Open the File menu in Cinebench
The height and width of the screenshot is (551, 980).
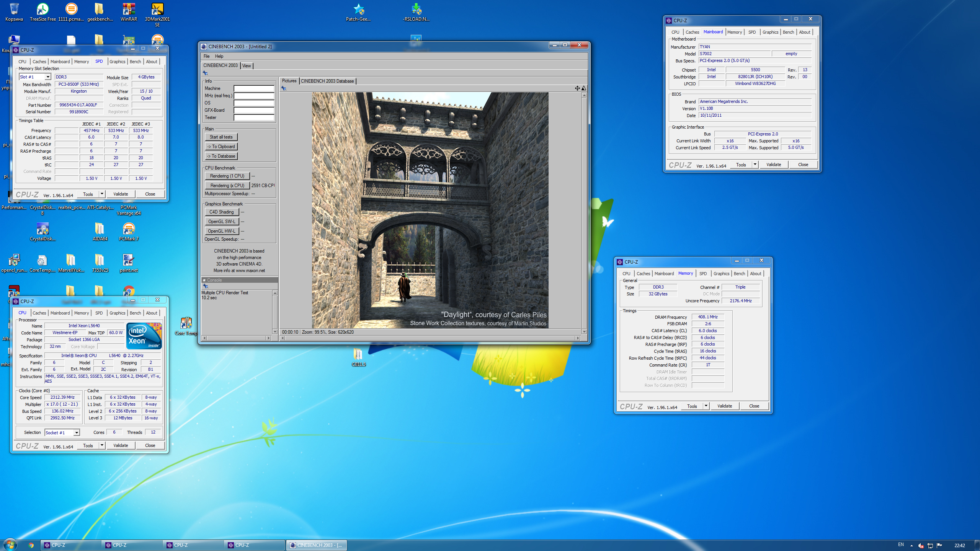[x=206, y=56]
